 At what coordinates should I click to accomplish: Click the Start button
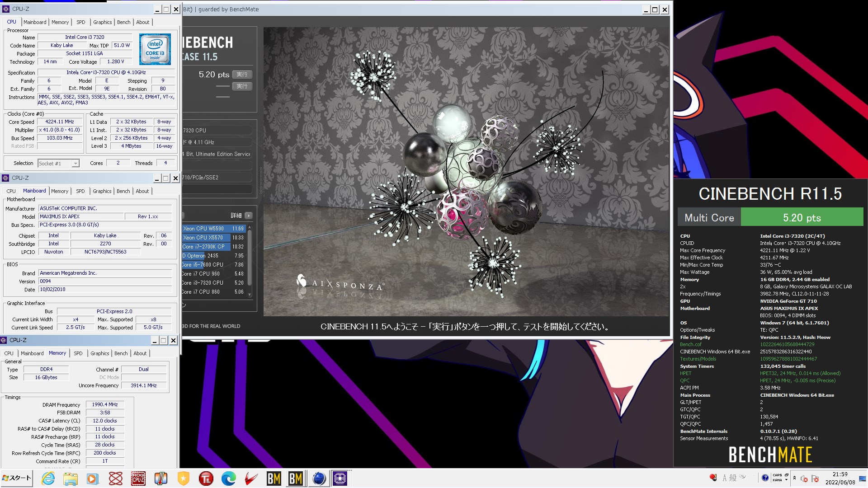tap(17, 478)
